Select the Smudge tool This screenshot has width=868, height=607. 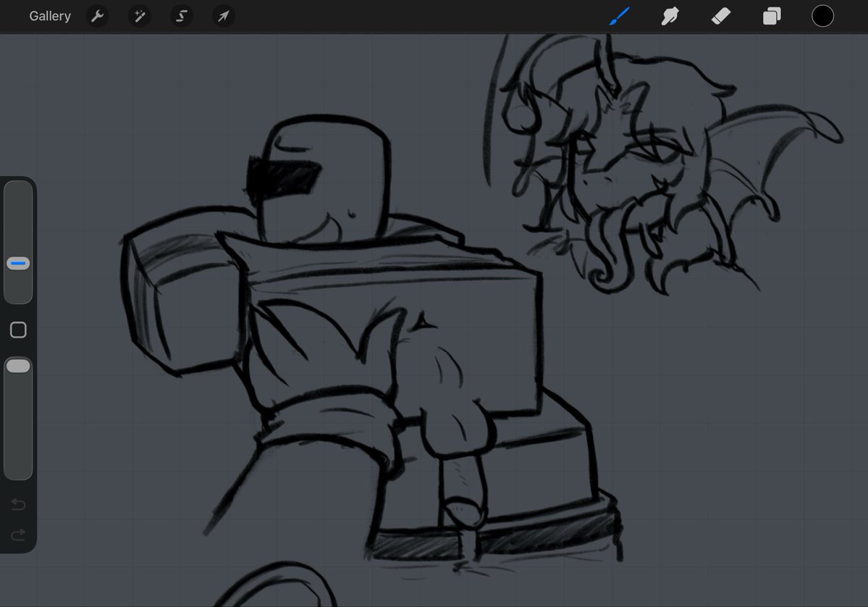670,16
